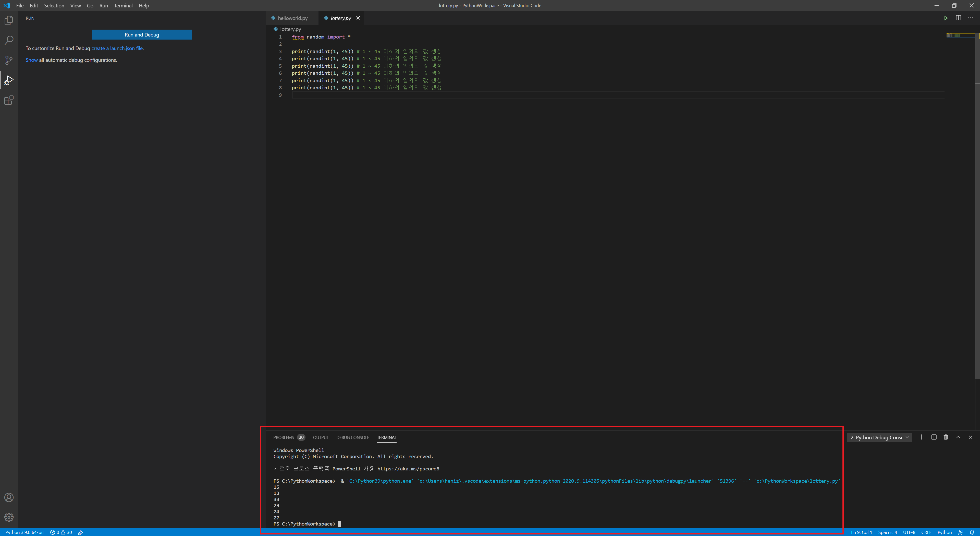Viewport: 980px width, 536px height.
Task: Open the Explorer view in the activity bar
Action: 9,20
